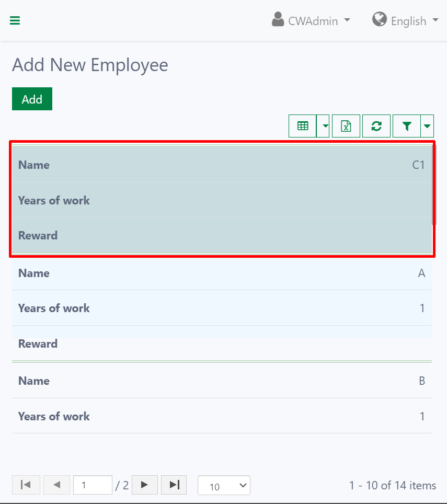Change the page size from 10
The image size is (447, 504).
pyautogui.click(x=224, y=485)
